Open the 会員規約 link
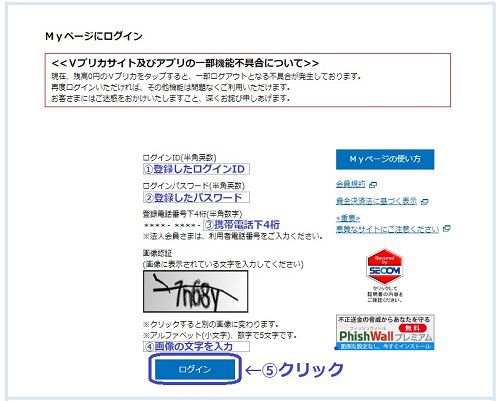 (351, 184)
